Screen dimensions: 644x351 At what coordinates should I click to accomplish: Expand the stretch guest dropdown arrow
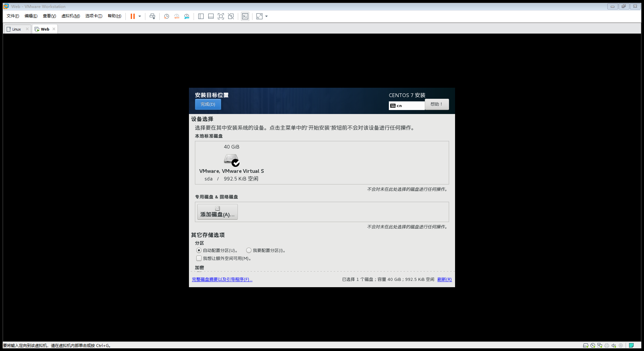point(266,16)
